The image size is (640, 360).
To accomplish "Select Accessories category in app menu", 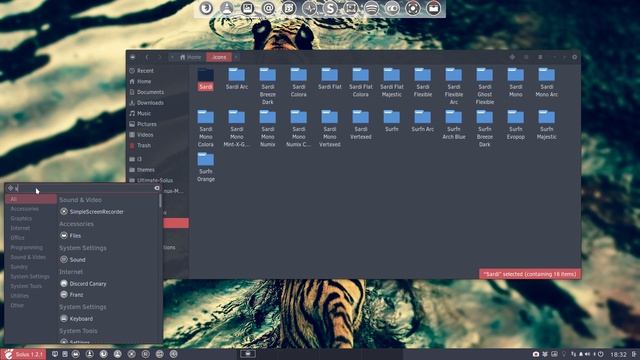I will coord(31,209).
